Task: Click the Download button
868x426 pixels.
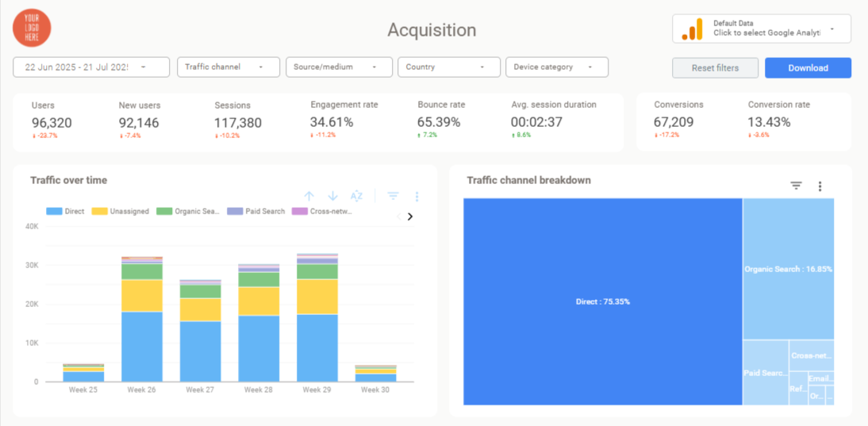Action: coord(808,68)
